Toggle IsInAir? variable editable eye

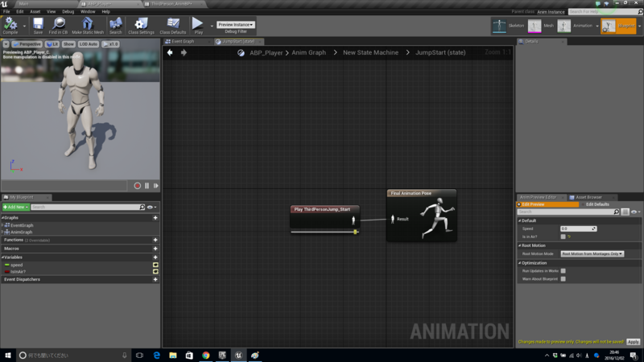point(155,272)
